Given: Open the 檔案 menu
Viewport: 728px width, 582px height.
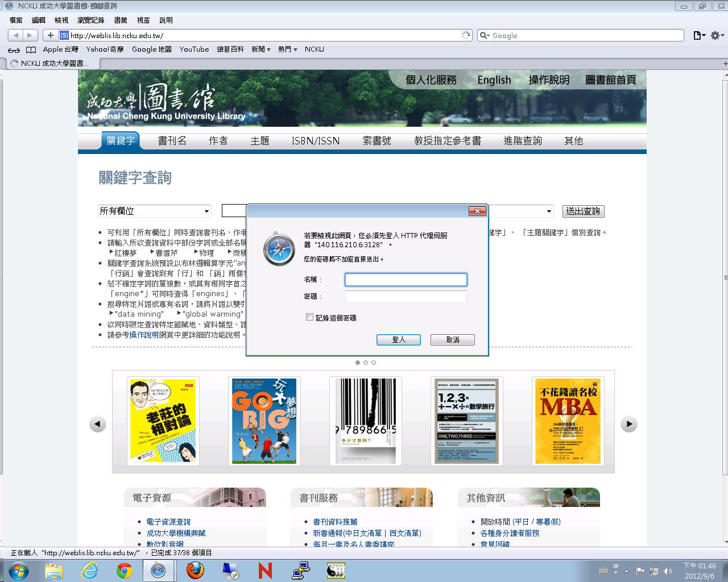Looking at the screenshot, I should point(16,20).
